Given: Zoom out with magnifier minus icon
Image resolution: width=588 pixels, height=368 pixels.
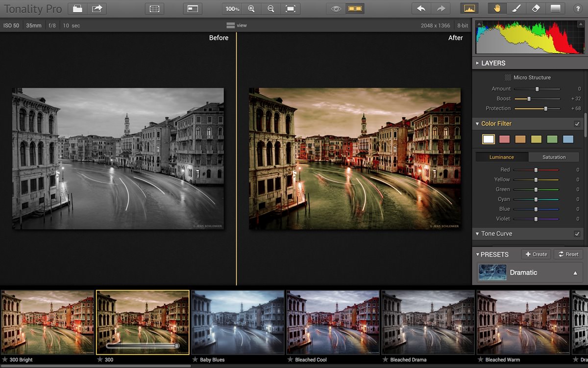Looking at the screenshot, I should (x=271, y=9).
